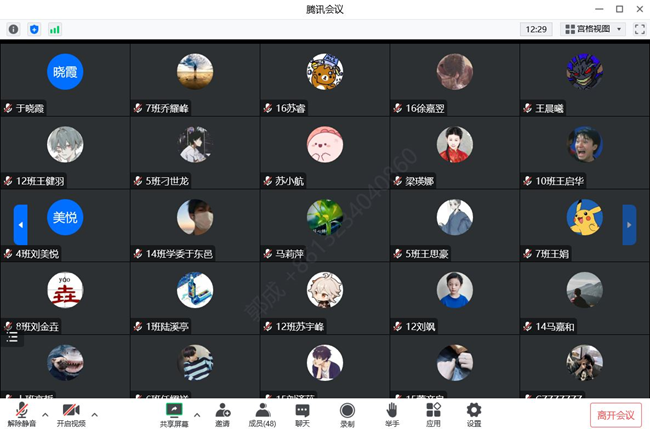Enter fullscreen mode icon

(x=640, y=29)
